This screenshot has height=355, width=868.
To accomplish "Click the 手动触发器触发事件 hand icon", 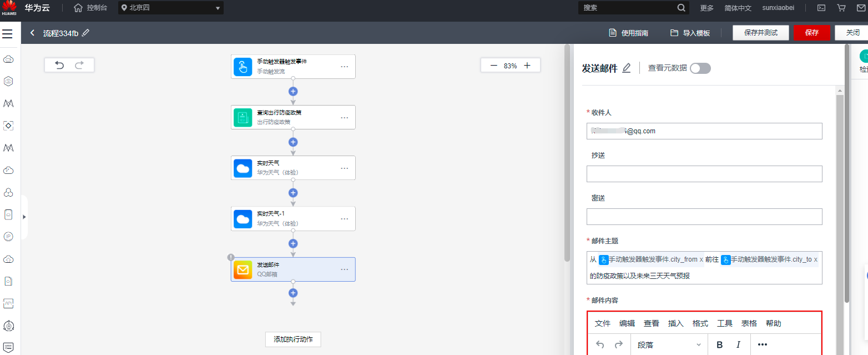I will point(243,67).
